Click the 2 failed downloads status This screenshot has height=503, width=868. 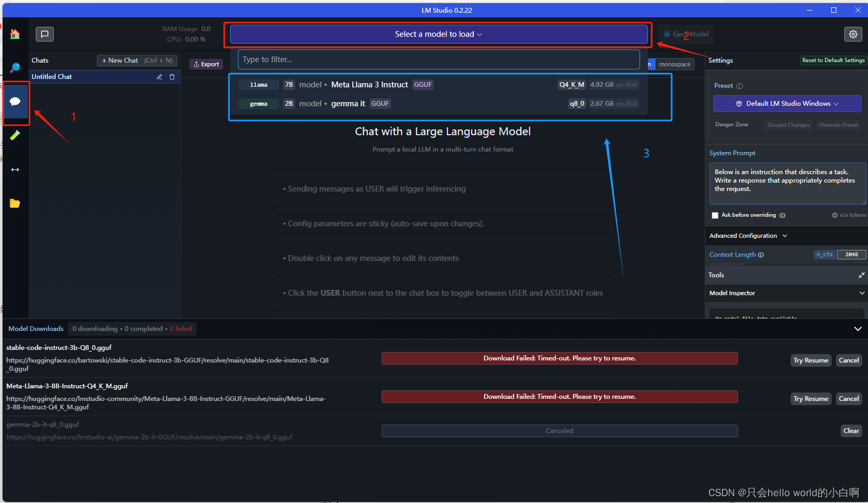coord(181,329)
